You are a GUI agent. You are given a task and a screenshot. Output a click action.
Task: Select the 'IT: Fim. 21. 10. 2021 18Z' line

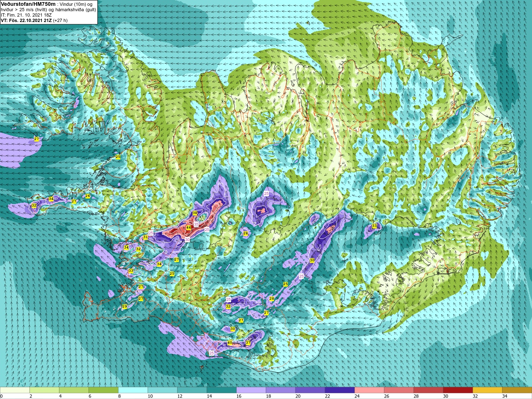pos(26,15)
